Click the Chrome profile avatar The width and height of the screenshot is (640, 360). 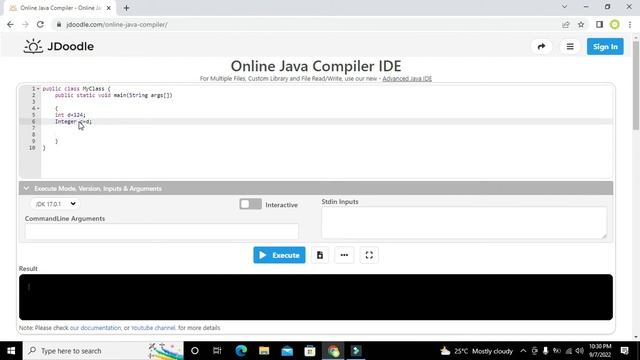coord(615,24)
